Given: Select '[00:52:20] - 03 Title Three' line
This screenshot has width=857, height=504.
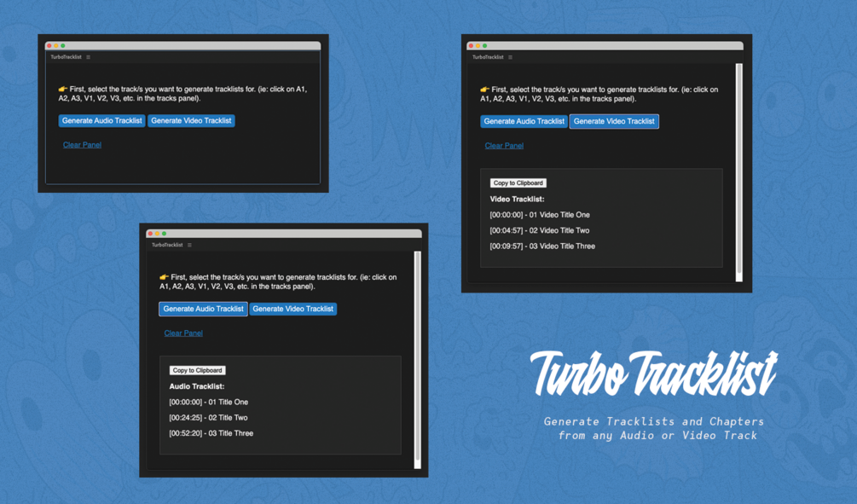Looking at the screenshot, I should 211,433.
